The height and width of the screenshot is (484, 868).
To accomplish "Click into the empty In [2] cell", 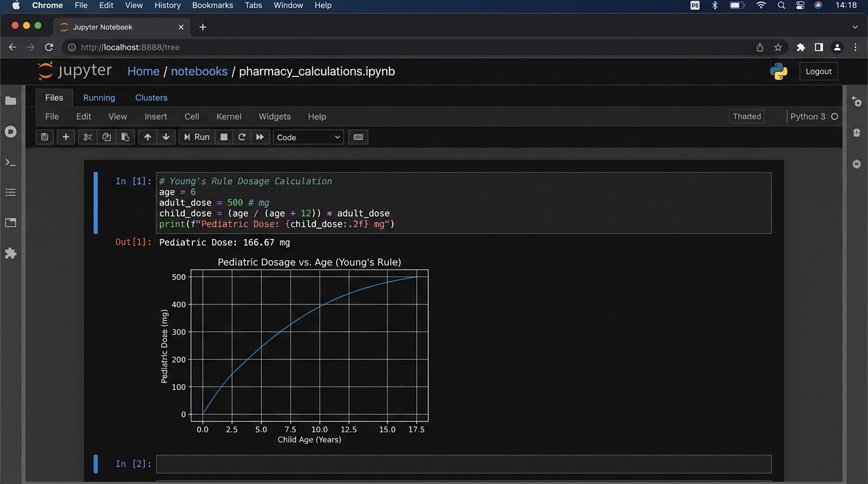I will [464, 464].
